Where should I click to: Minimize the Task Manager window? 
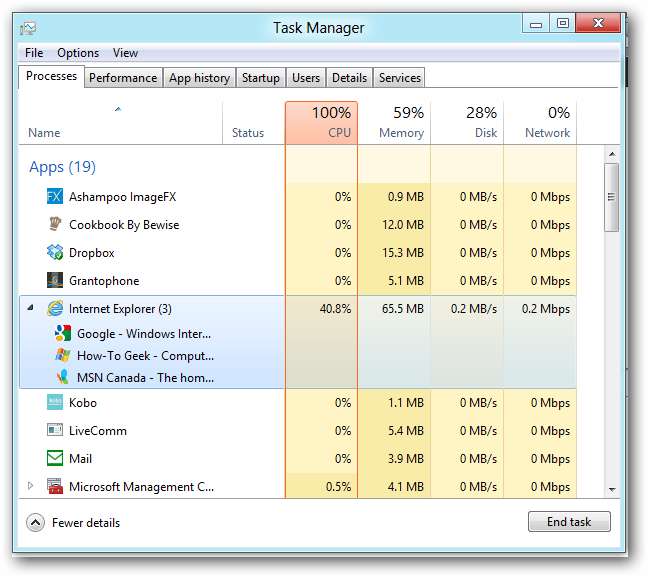pyautogui.click(x=536, y=24)
